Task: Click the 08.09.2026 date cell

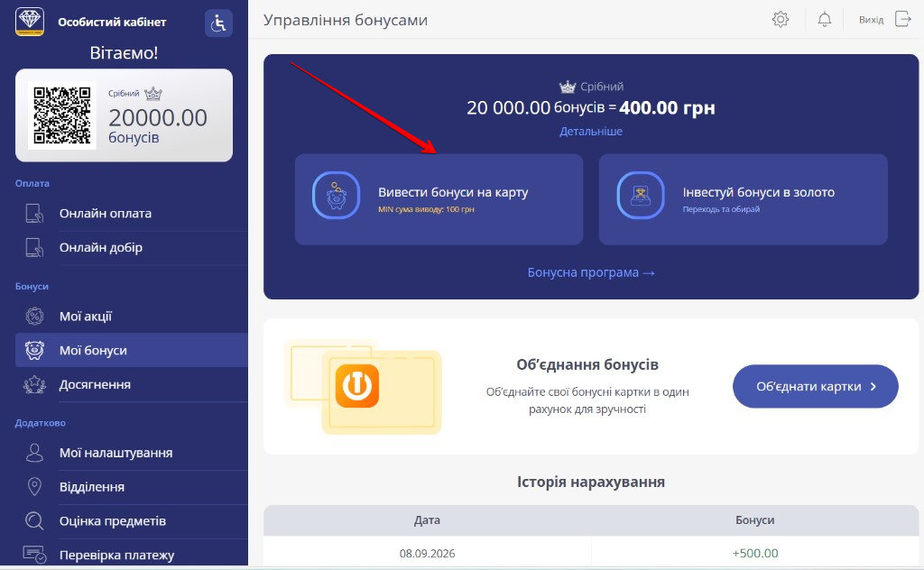Action: point(427,554)
